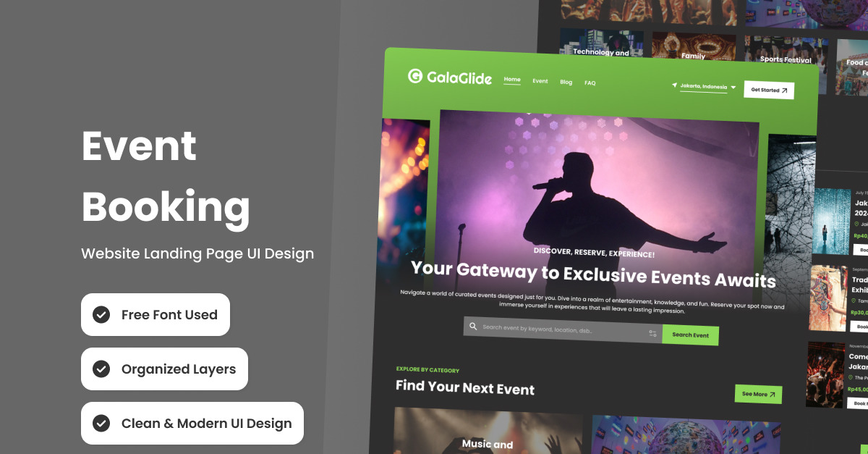The image size is (868, 454).
Task: Click the arrow icon on Get Started
Action: point(785,91)
